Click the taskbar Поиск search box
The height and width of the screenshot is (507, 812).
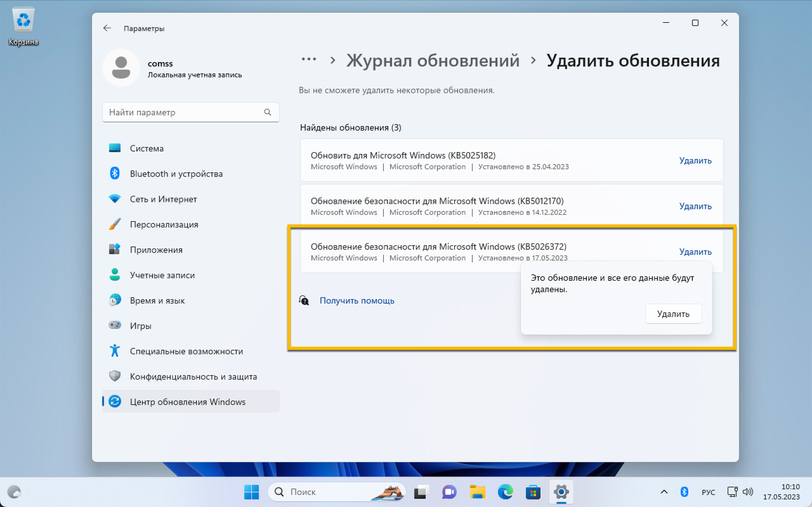[x=337, y=492]
